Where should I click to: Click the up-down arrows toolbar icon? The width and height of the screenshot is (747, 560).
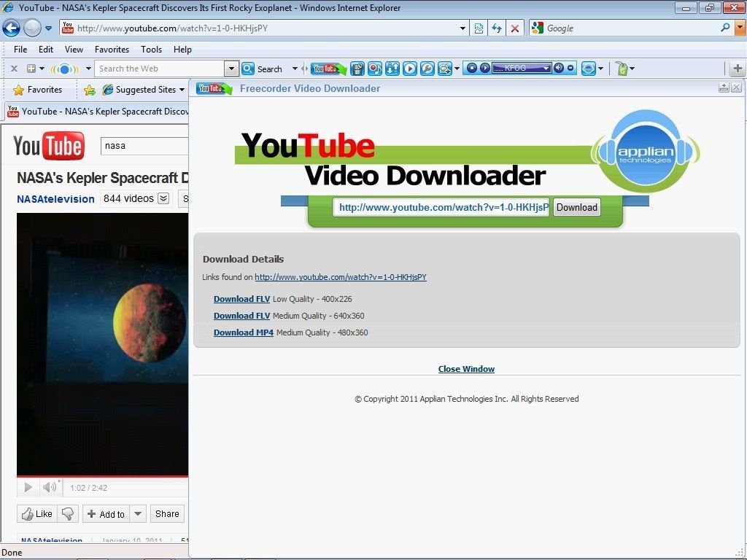point(392,69)
